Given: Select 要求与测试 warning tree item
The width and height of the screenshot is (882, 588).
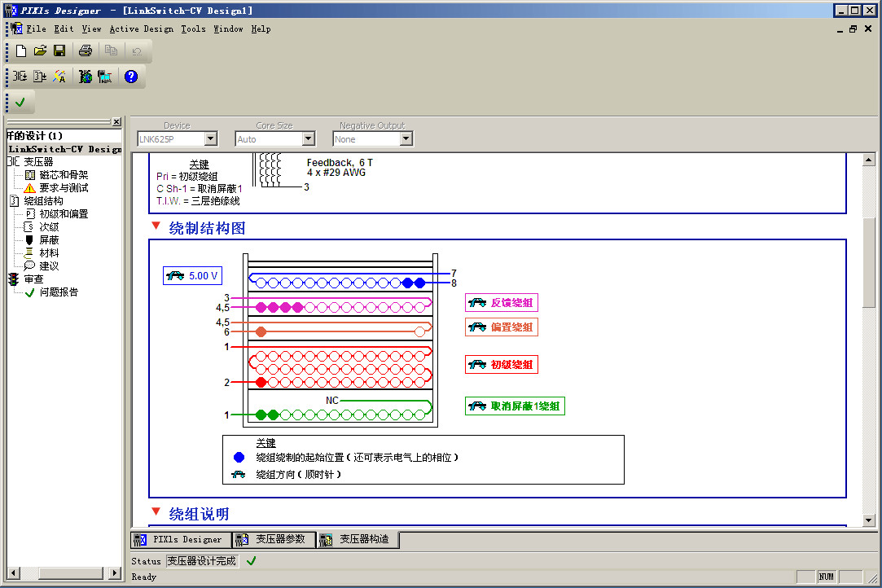Looking at the screenshot, I should pos(64,188).
